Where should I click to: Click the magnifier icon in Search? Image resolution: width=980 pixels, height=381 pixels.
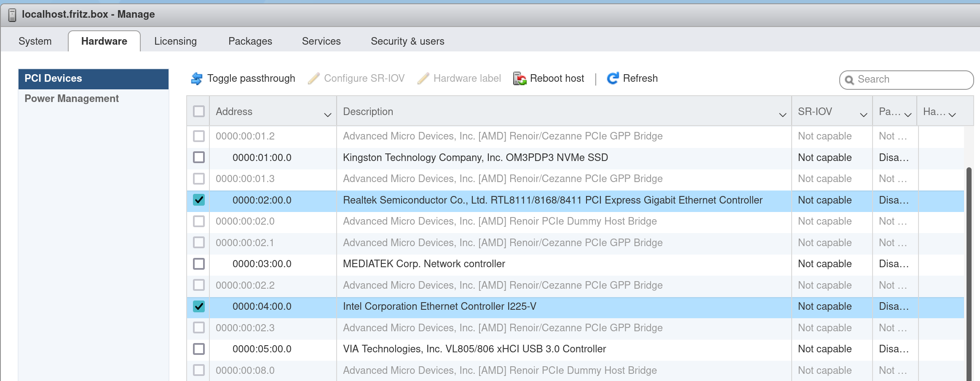[x=849, y=80]
